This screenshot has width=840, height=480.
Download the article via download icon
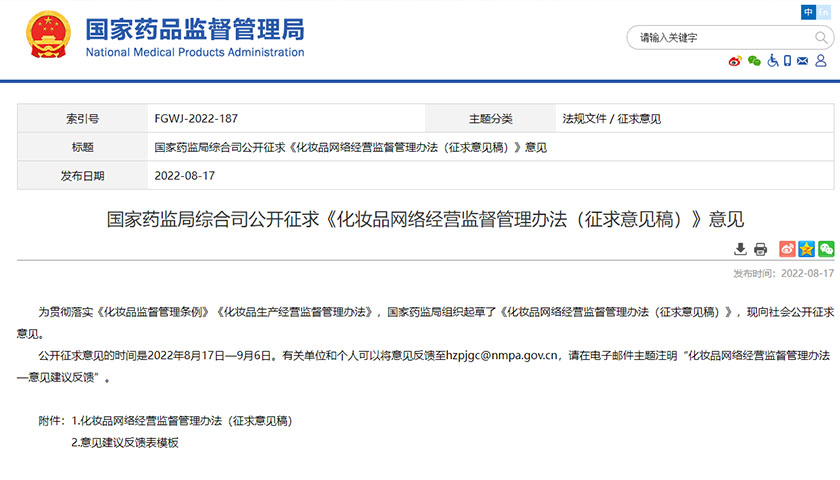[740, 249]
